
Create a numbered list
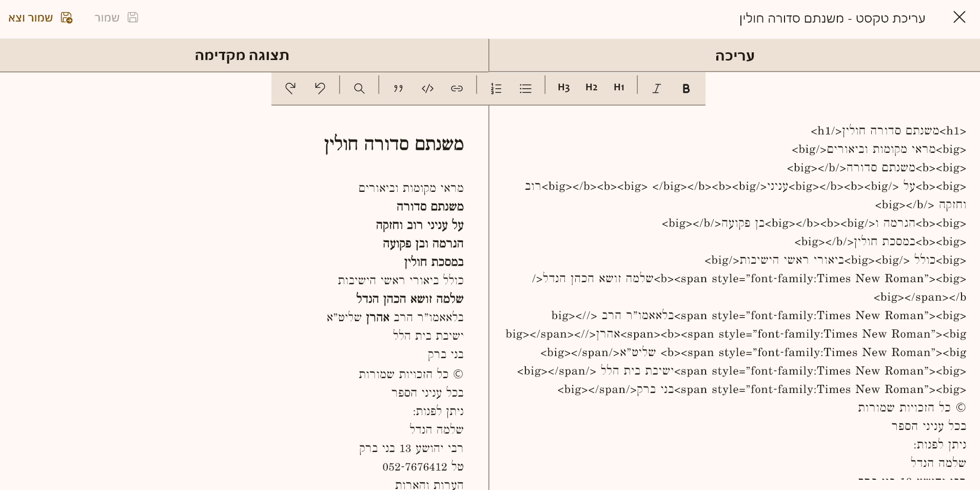point(496,88)
